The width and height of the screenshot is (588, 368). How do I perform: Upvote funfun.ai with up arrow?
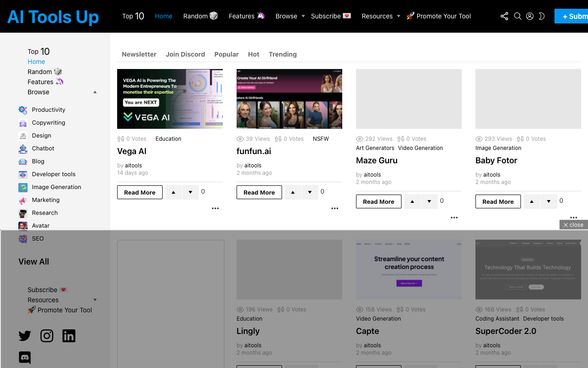point(293,192)
